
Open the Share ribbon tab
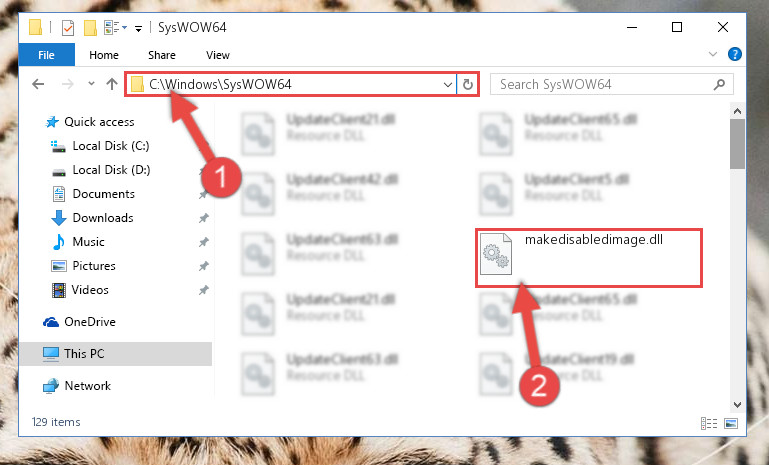pos(162,55)
